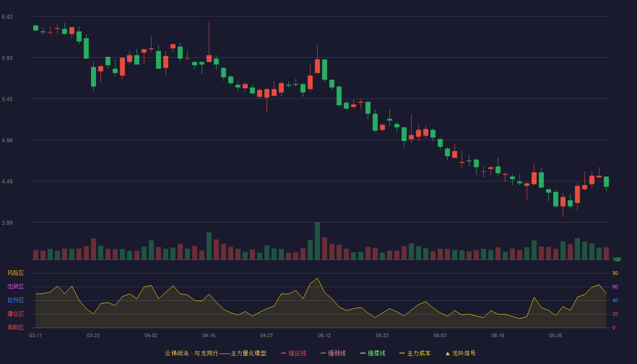Image resolution: width=637 pixels, height=364 pixels.
Task: Click the 拉升区 zone label
Action: pyautogui.click(x=15, y=300)
